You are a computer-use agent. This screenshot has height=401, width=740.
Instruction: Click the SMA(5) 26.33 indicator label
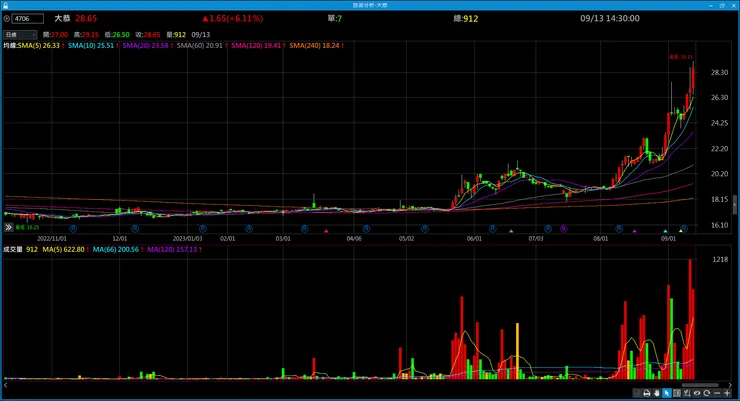pyautogui.click(x=39, y=46)
